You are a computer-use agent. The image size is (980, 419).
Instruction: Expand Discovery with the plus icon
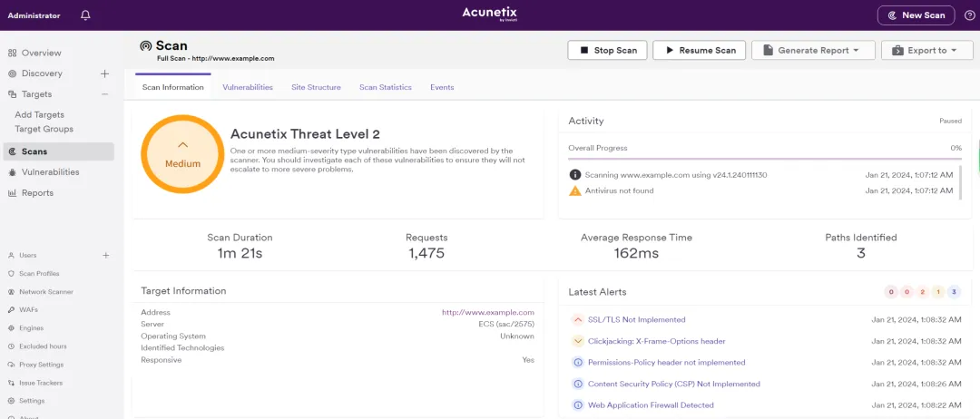105,73
